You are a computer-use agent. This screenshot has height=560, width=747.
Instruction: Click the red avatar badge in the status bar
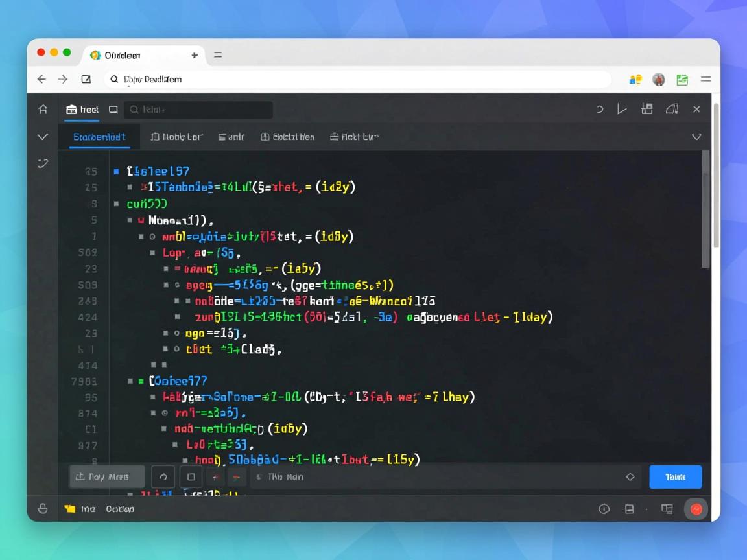pos(696,509)
